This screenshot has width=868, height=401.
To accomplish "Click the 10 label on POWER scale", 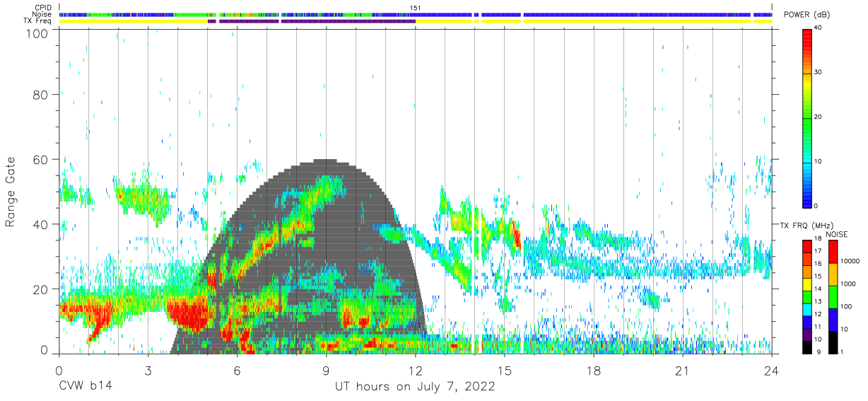I will pos(819,162).
